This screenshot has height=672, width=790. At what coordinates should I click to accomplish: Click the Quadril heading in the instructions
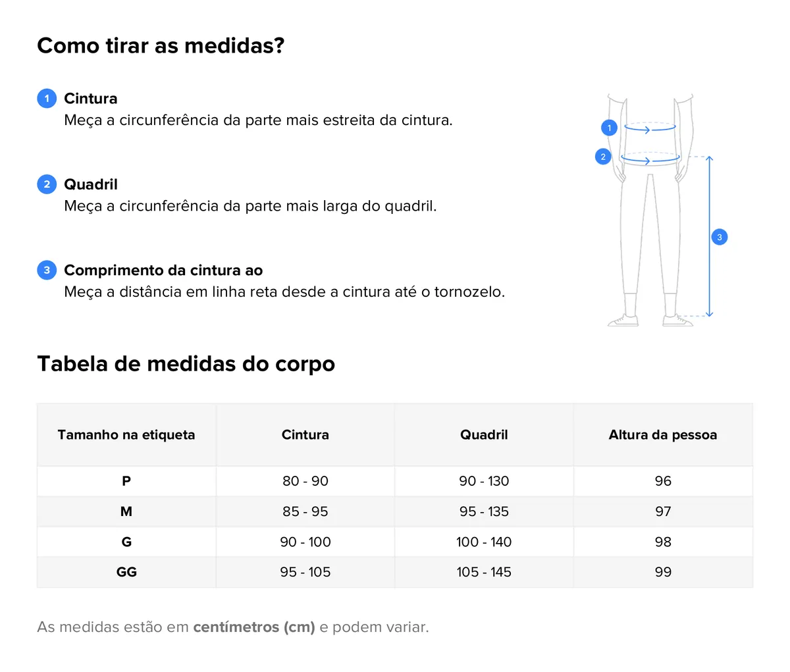click(91, 184)
